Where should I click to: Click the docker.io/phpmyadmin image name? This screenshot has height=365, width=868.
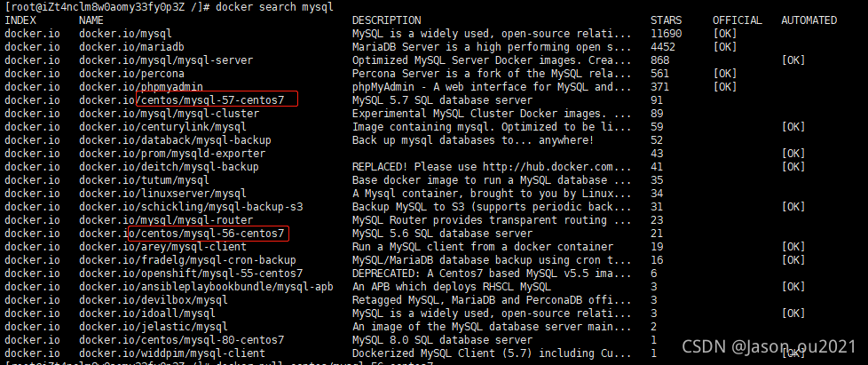(140, 87)
